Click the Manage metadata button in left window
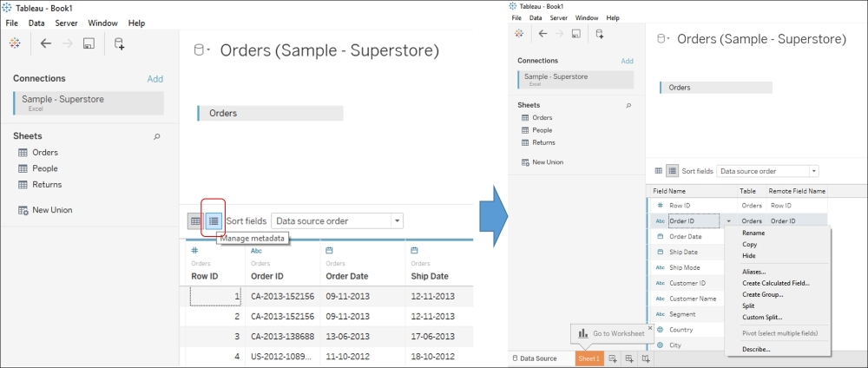Image resolution: width=868 pixels, height=368 pixels. pos(214,220)
